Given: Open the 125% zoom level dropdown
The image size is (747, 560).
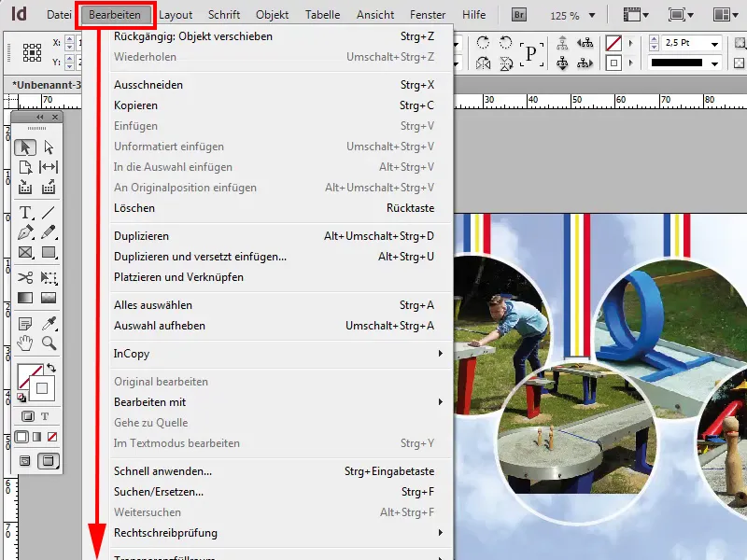Looking at the screenshot, I should point(592,14).
